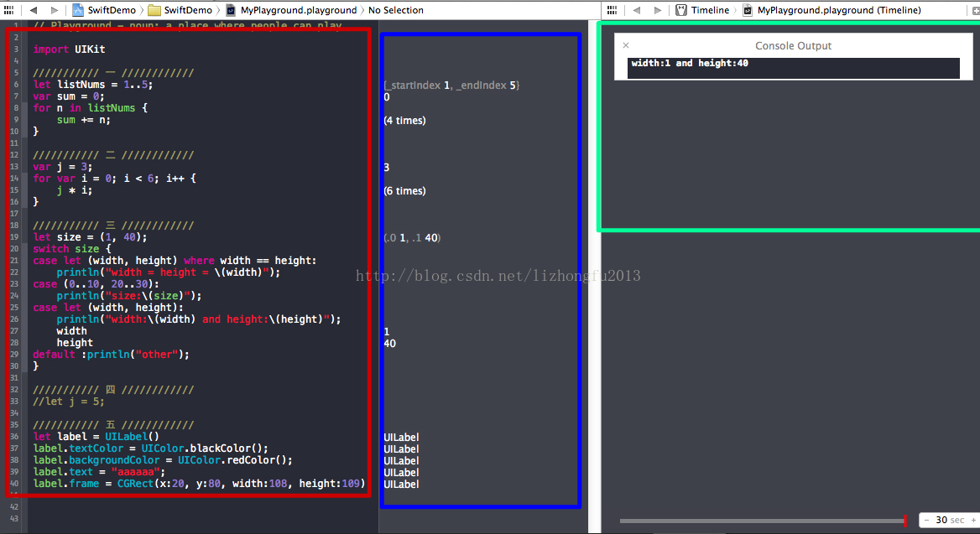
Task: Click result value 40 for height
Action: 389,344
